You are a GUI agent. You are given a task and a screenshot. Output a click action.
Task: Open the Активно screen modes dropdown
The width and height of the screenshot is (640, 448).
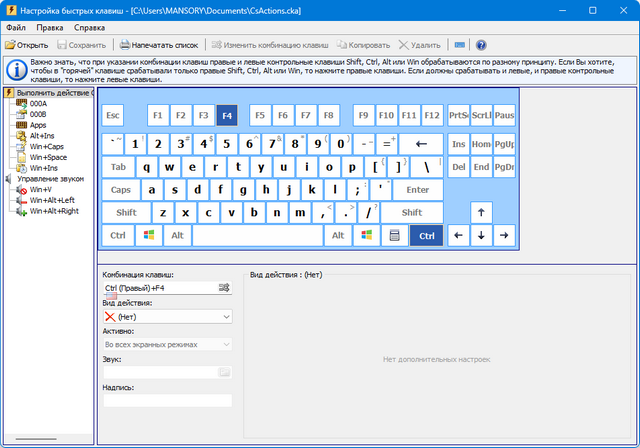168,345
